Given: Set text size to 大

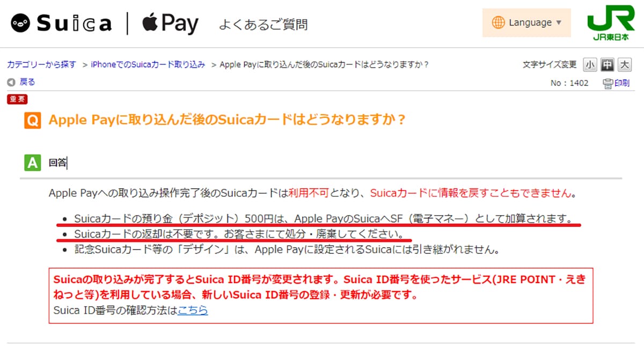Looking at the screenshot, I should [624, 65].
